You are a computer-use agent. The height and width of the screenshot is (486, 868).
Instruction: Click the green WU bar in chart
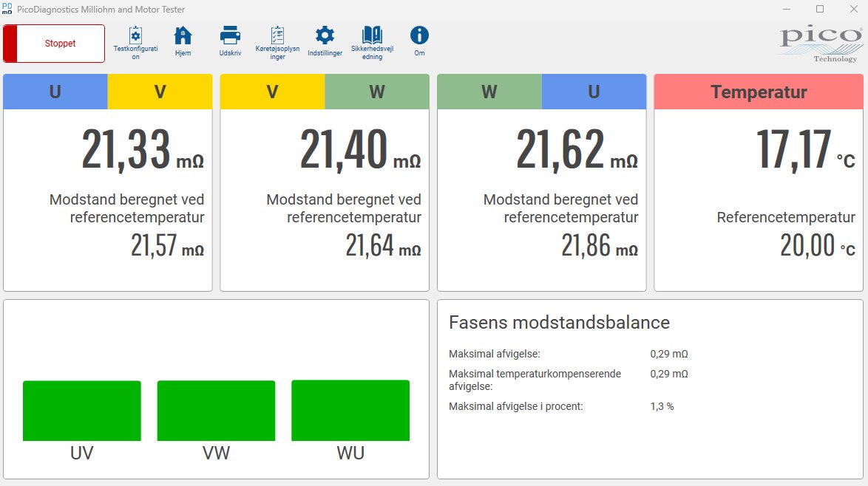click(x=350, y=411)
